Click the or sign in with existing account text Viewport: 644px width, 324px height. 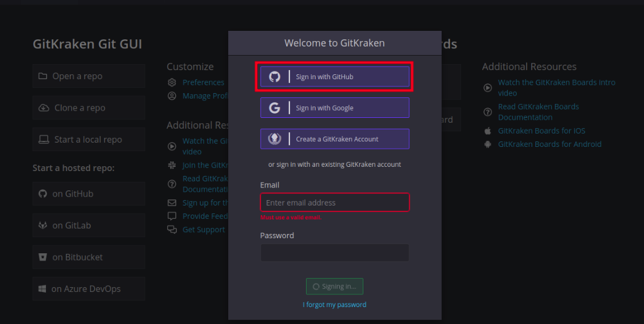click(x=334, y=164)
